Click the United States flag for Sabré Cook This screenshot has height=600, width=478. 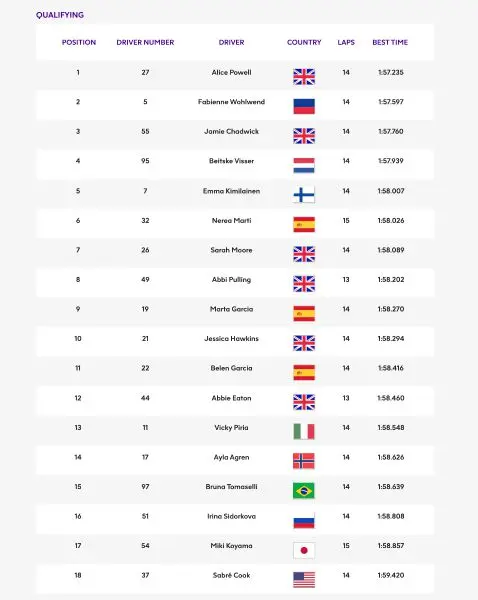(x=304, y=580)
